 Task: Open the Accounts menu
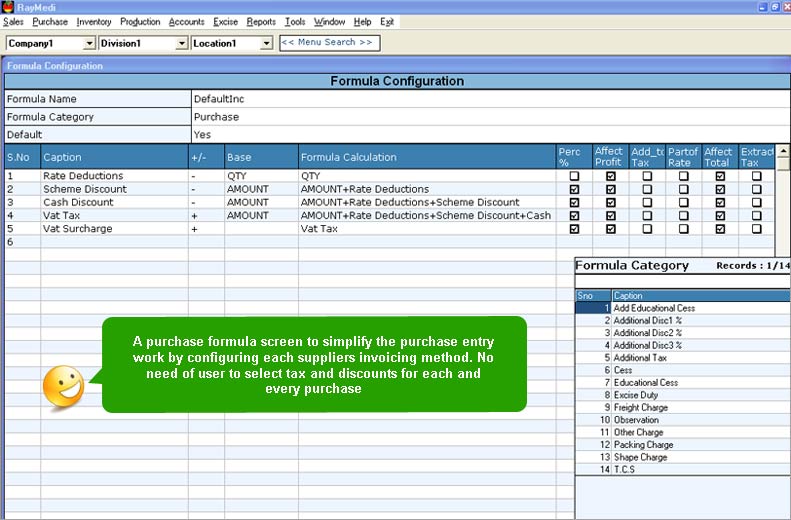click(x=187, y=22)
